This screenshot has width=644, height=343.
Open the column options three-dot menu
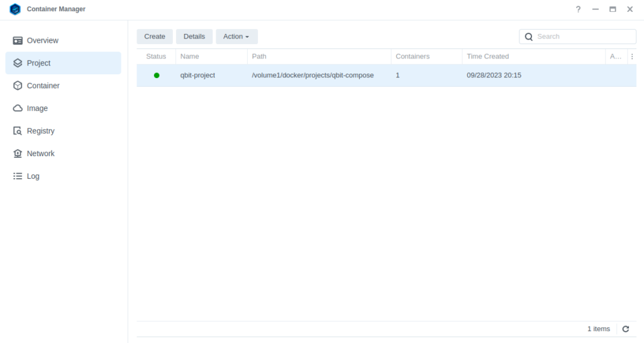point(632,57)
